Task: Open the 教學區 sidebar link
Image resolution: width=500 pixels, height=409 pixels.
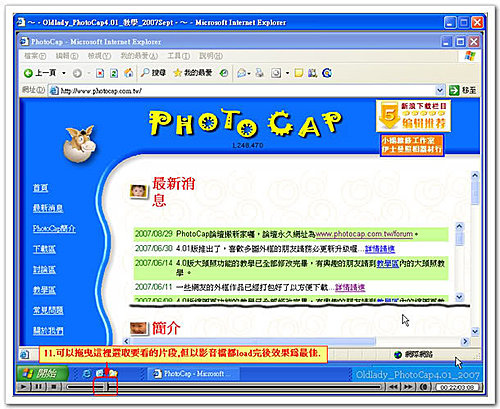Action: coord(44,290)
